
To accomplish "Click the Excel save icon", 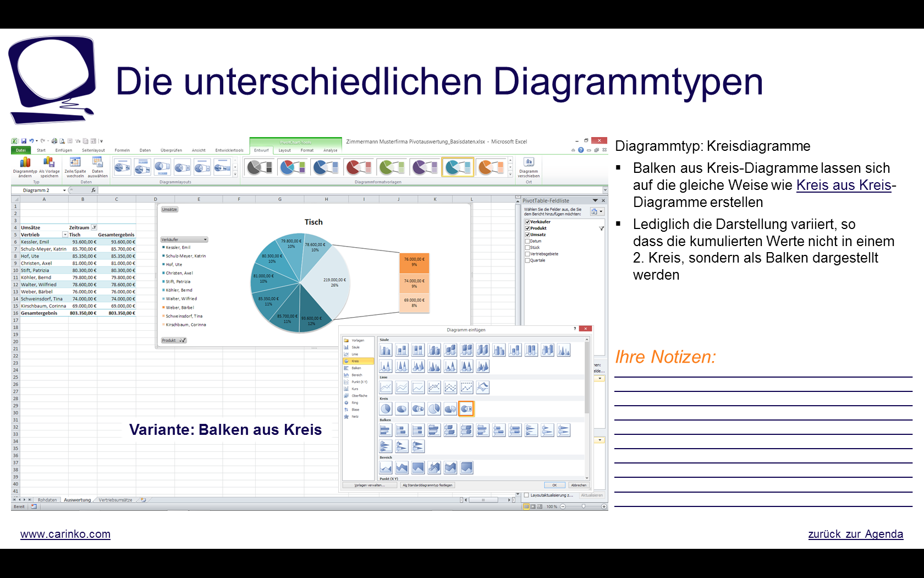I will tap(24, 141).
